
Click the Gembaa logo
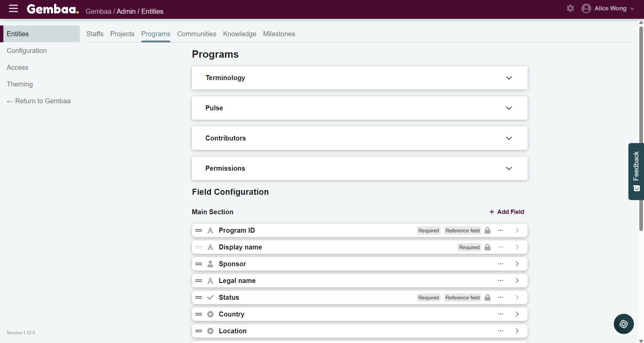pos(53,9)
